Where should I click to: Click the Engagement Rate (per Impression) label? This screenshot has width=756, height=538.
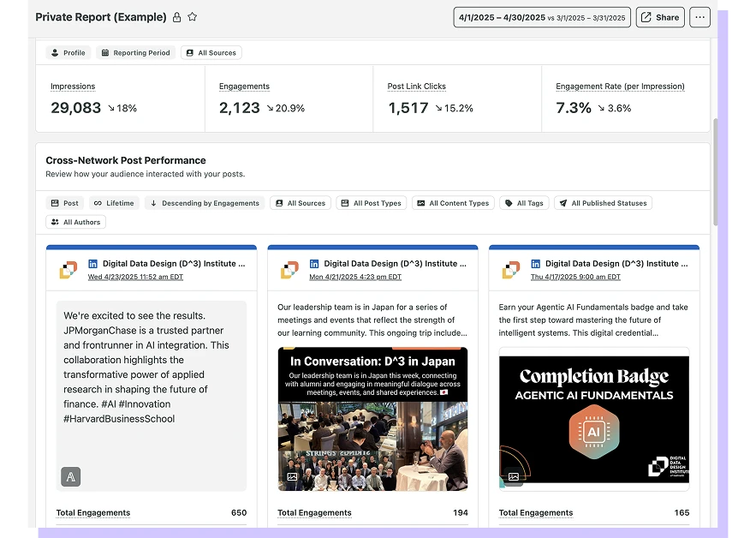620,87
